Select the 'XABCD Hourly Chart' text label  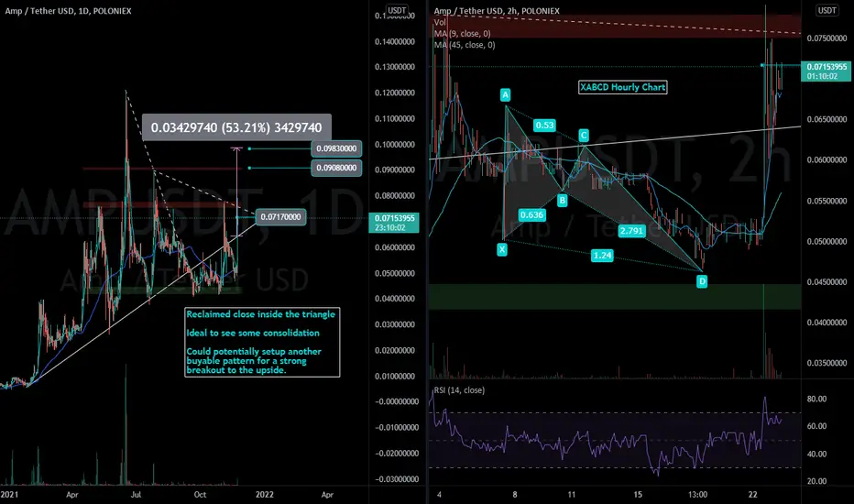[622, 87]
